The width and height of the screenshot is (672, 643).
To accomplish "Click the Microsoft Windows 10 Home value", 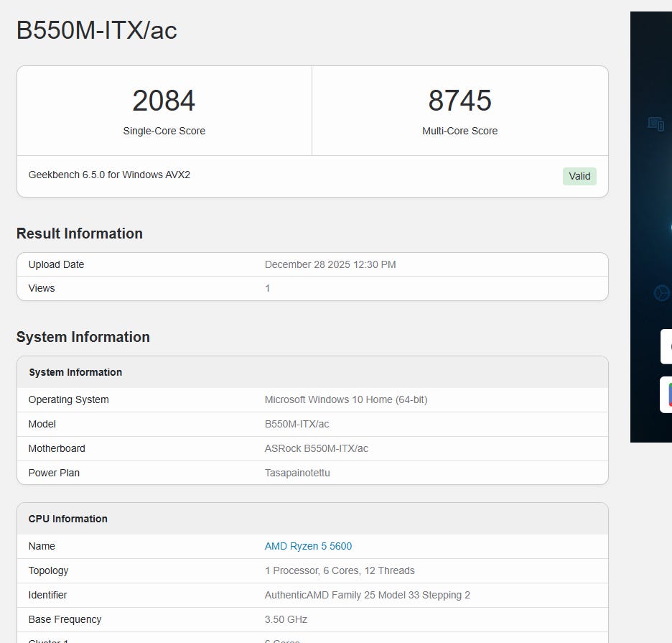I will 346,399.
